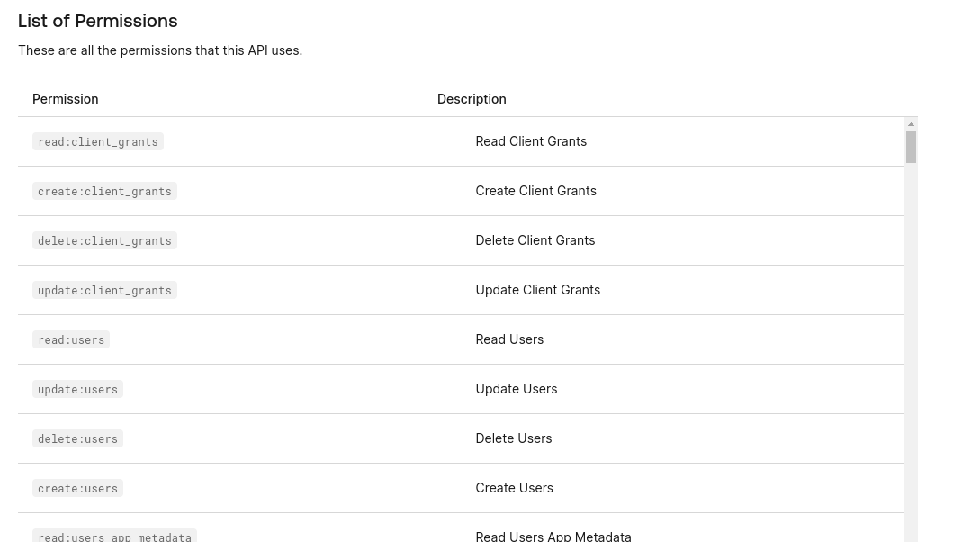Click the create:users permission tag
The width and height of the screenshot is (980, 542).
pyautogui.click(x=77, y=488)
